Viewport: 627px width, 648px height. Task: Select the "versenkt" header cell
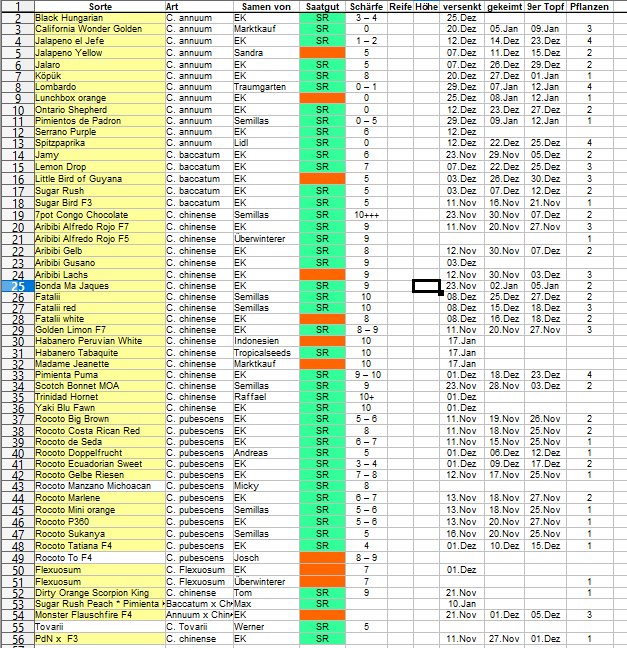[462, 6]
